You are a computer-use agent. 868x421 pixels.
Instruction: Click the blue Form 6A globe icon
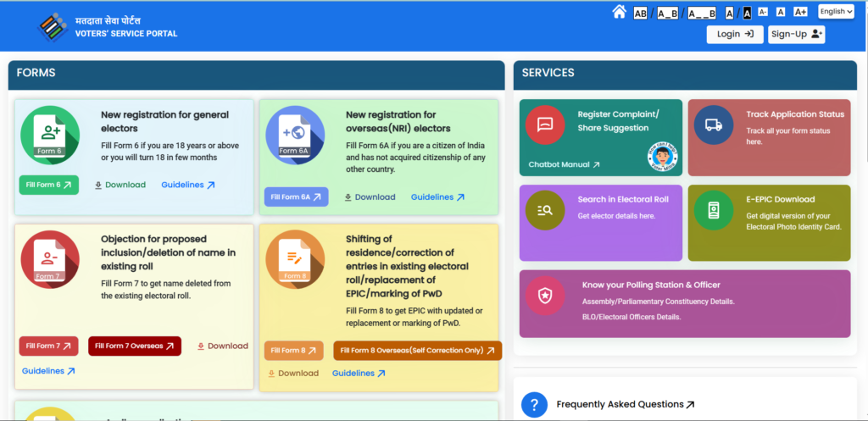(x=295, y=135)
